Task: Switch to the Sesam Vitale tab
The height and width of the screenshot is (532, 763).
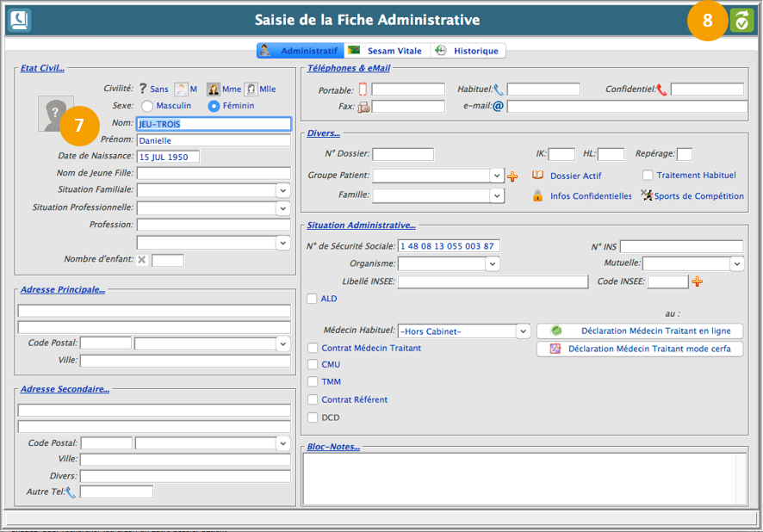Action: click(387, 51)
